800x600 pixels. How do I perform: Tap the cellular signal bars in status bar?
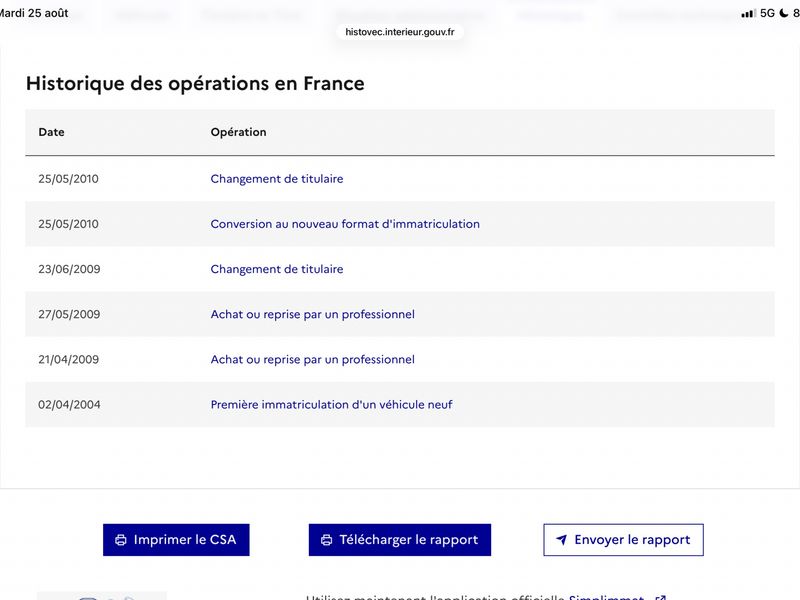click(748, 13)
